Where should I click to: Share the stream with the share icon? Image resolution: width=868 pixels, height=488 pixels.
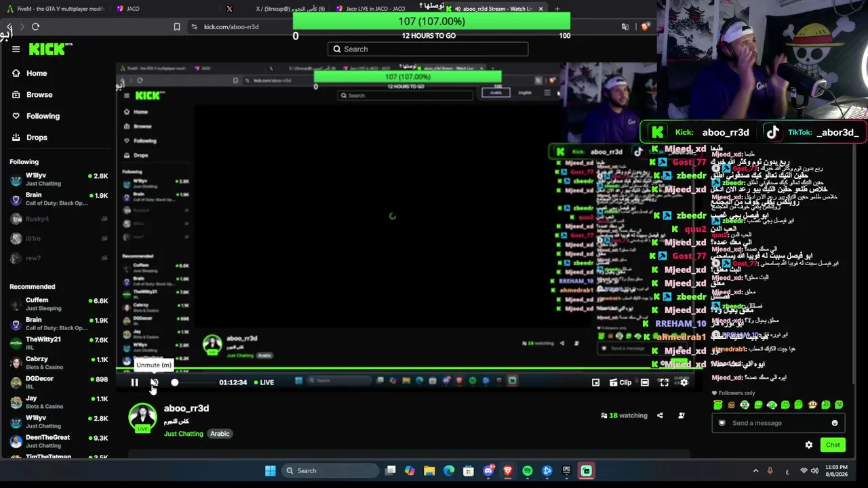point(660,415)
